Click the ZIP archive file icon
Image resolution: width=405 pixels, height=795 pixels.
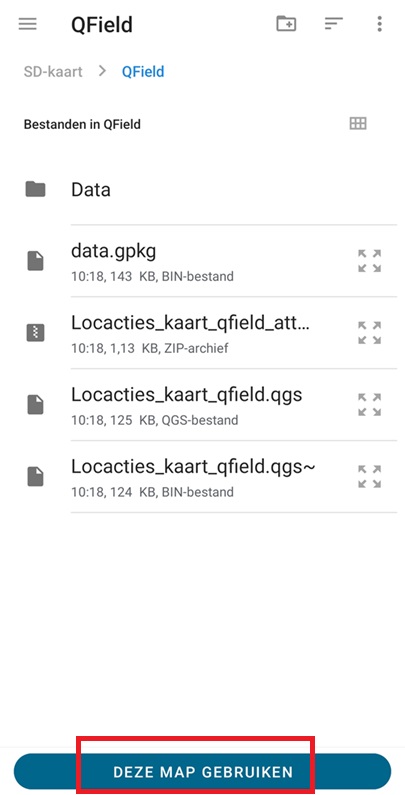35,333
